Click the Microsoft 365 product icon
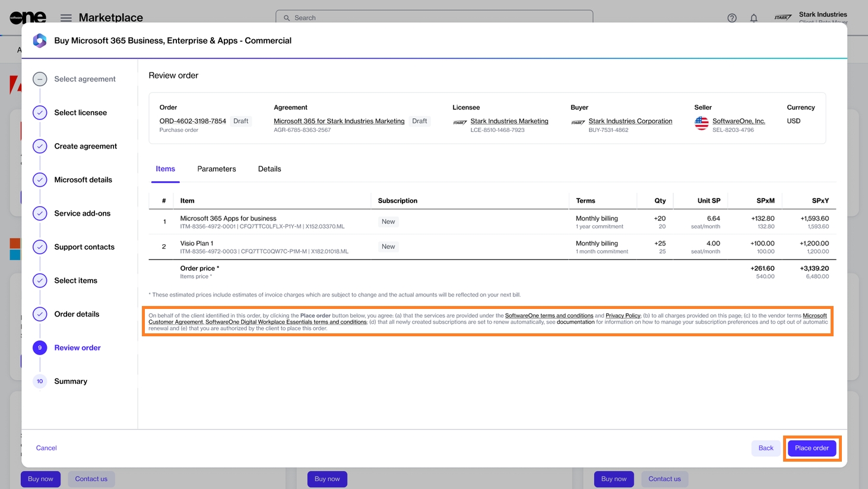Viewport: 868px width, 489px height. click(x=40, y=40)
